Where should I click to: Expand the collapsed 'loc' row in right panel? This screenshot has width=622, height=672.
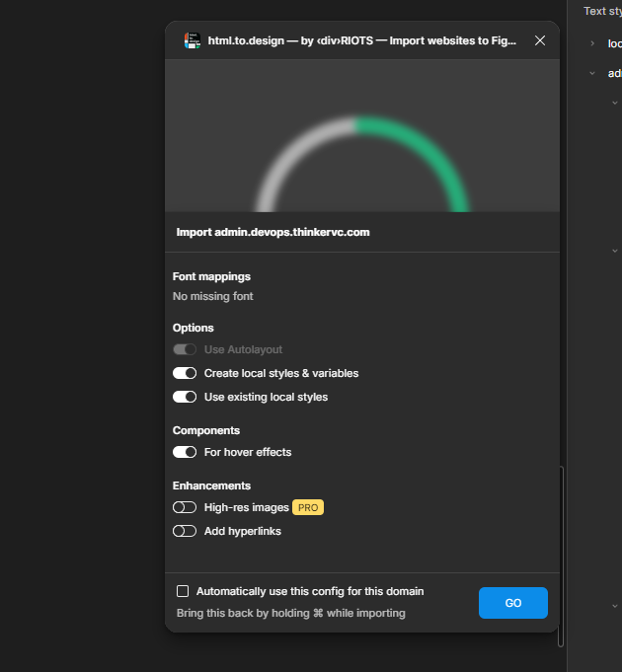coord(592,43)
